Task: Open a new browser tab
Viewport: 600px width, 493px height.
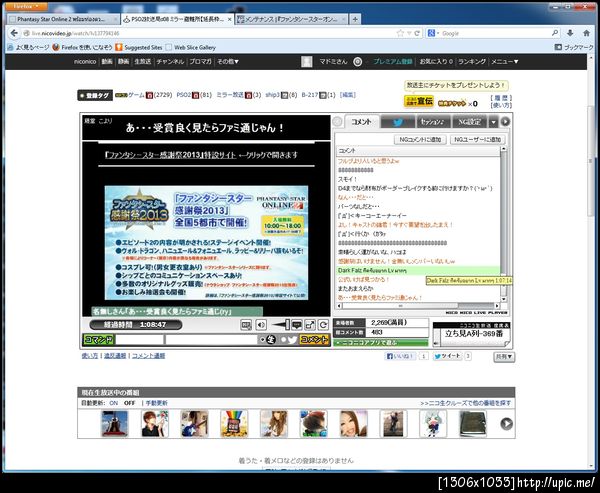Action: pos(355,19)
